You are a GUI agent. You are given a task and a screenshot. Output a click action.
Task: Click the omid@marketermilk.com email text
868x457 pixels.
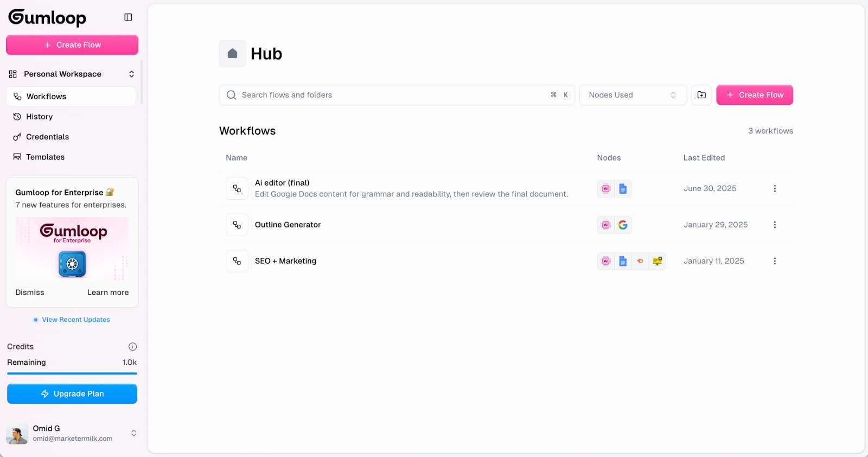(x=73, y=439)
